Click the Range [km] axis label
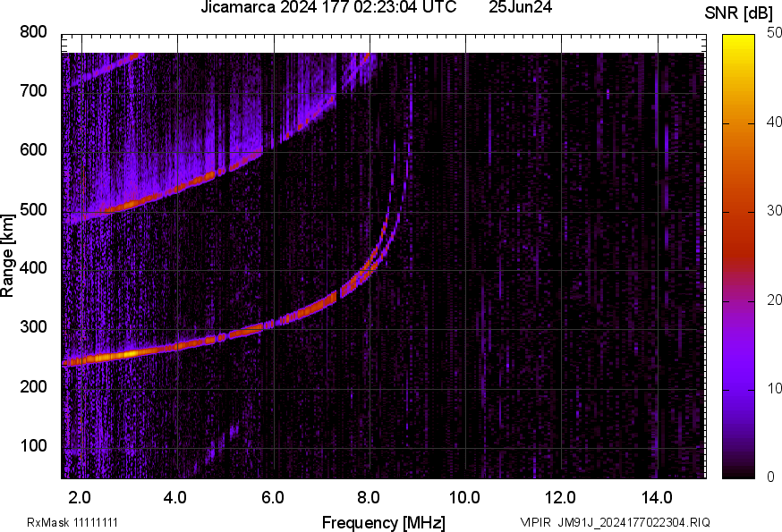Viewport: 782px width, 532px height. [8, 256]
